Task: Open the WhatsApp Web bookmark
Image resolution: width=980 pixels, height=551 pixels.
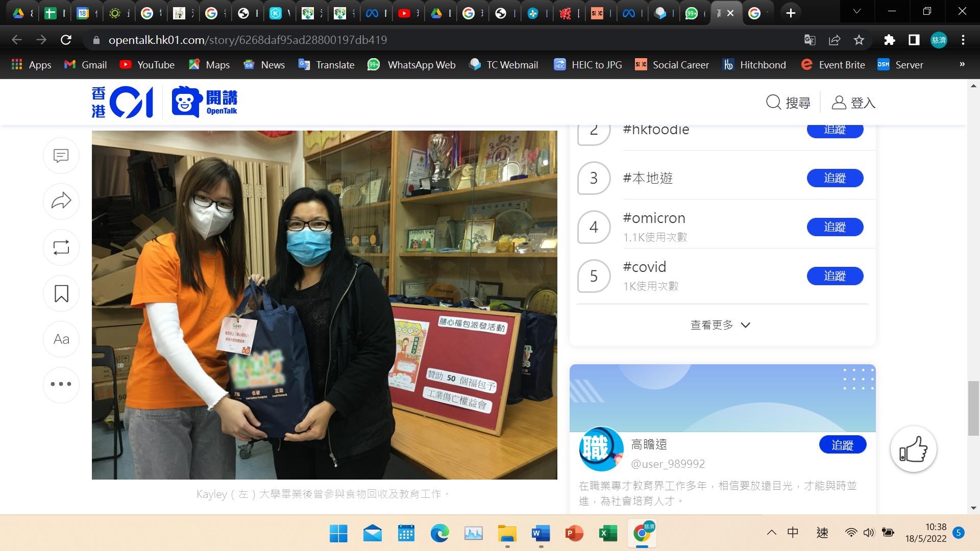Action: click(x=411, y=65)
